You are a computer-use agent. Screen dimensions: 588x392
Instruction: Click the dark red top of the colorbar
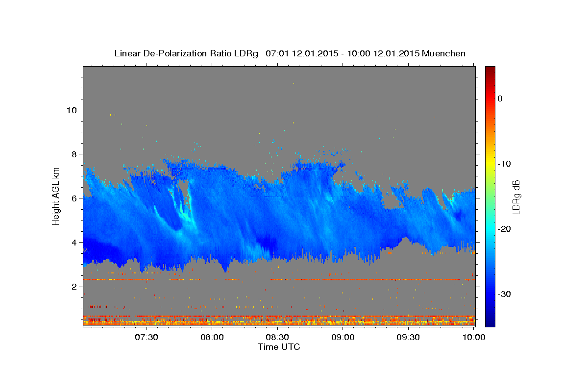490,71
